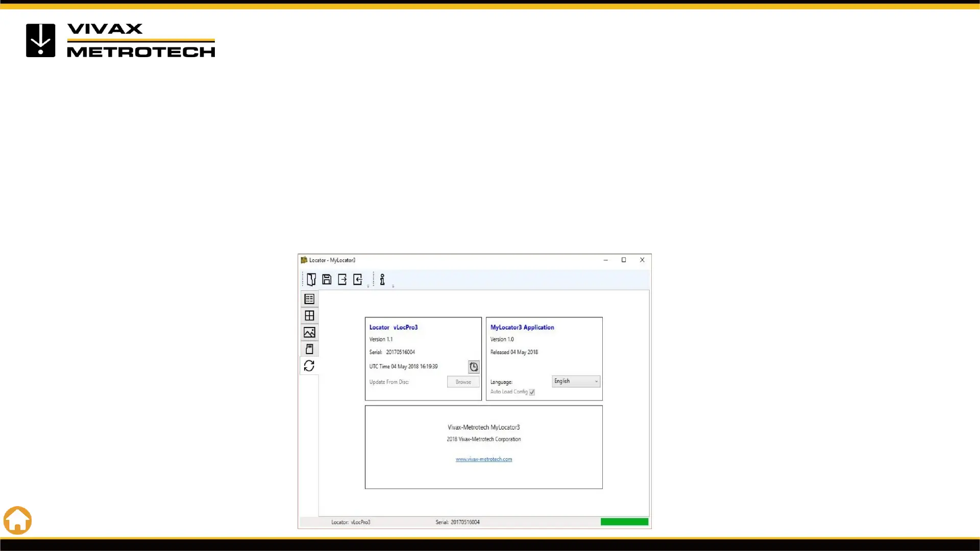
Task: Click 'Update From Disc:' label
Action: point(389,382)
